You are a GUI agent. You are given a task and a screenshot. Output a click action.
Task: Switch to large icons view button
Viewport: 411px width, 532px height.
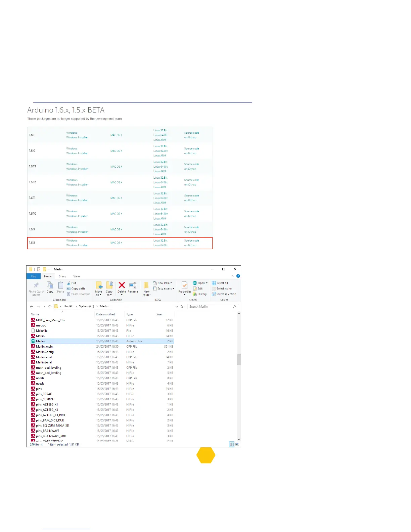point(237,444)
